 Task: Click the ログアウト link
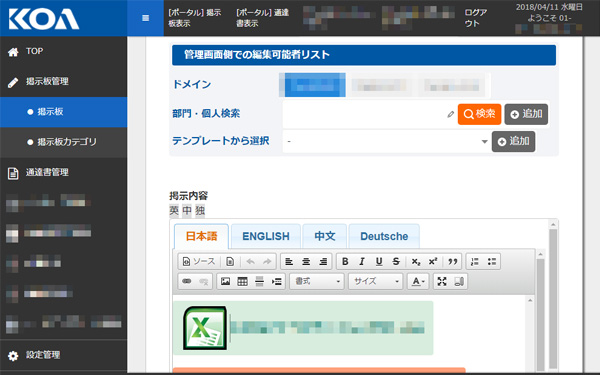pyautogui.click(x=476, y=18)
